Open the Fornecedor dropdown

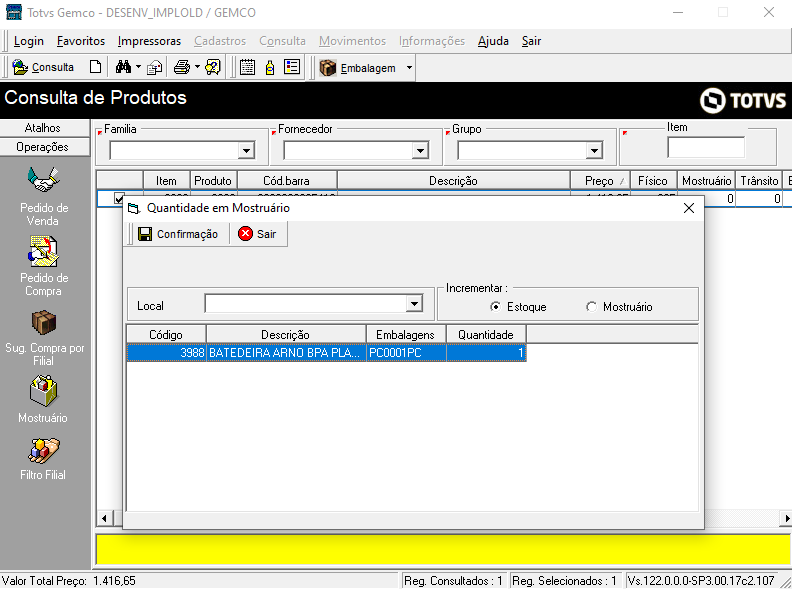click(420, 151)
